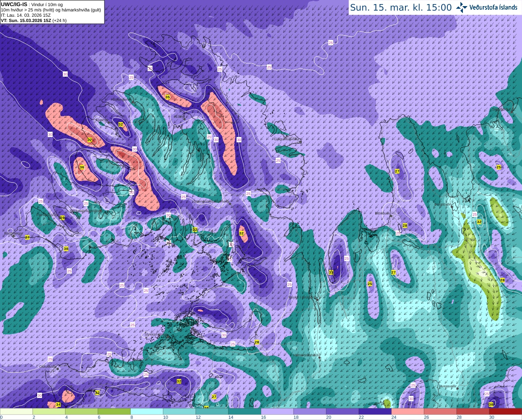The height and width of the screenshot is (420, 522).
Task: Click the yellow max gust label 35
Action: [x=168, y=97]
